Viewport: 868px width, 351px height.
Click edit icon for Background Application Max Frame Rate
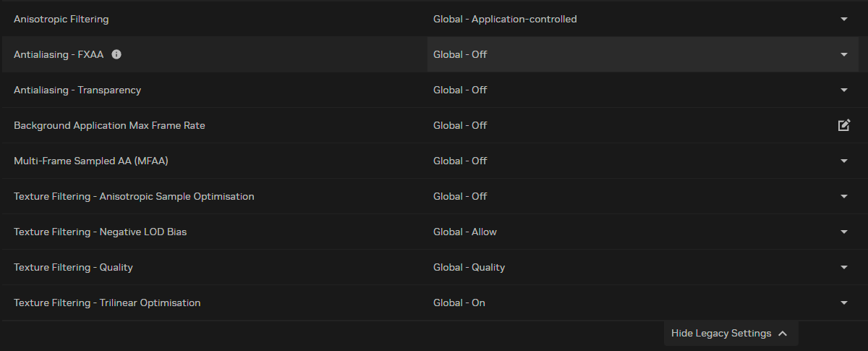[843, 125]
